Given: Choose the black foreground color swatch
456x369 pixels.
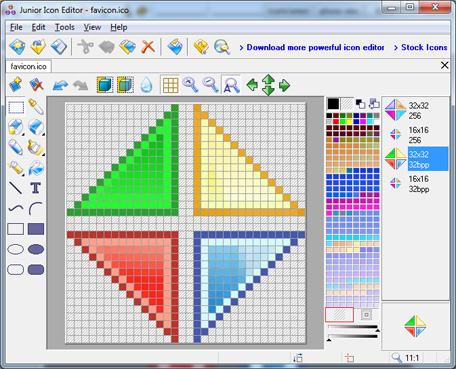Looking at the screenshot, I should [333, 104].
